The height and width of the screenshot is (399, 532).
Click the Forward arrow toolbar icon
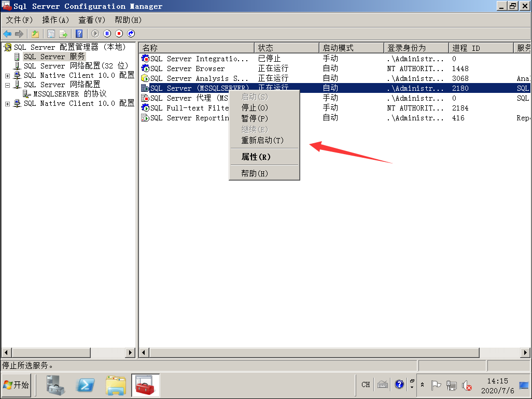pyautogui.click(x=19, y=34)
